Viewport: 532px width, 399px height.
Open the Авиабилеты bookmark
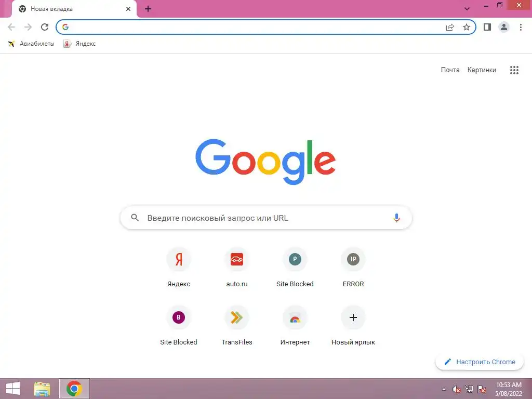31,44
